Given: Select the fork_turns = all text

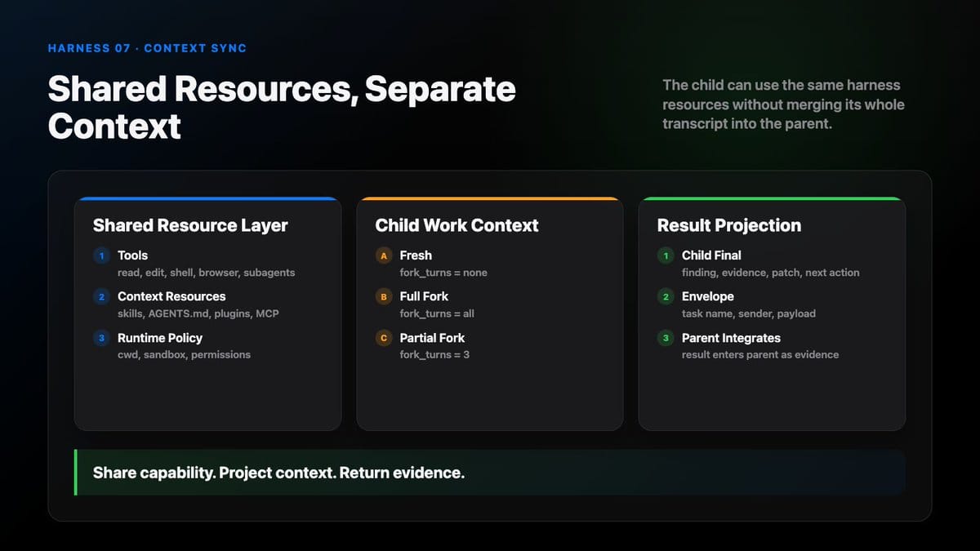Looking at the screenshot, I should [437, 313].
